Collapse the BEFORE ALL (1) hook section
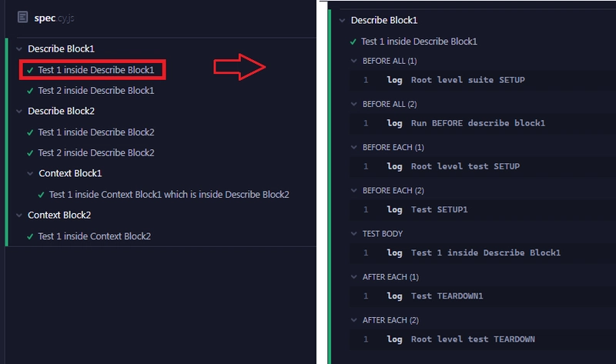 click(354, 61)
